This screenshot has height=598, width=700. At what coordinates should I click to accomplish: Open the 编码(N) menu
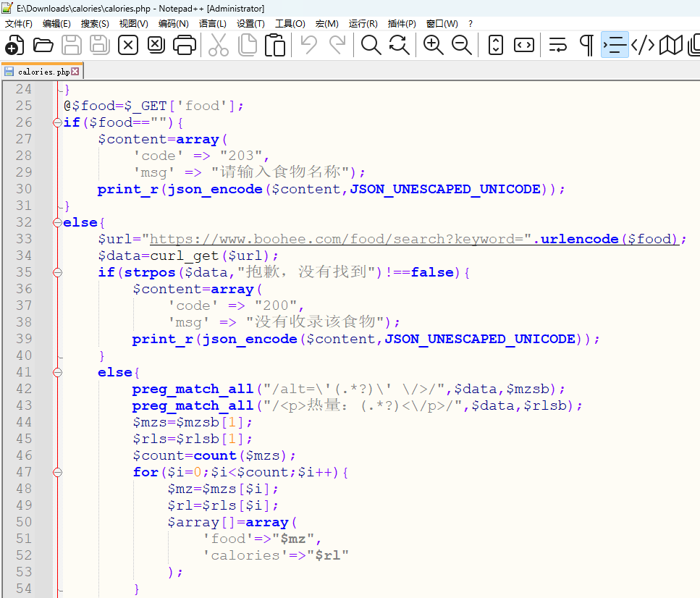[x=173, y=24]
